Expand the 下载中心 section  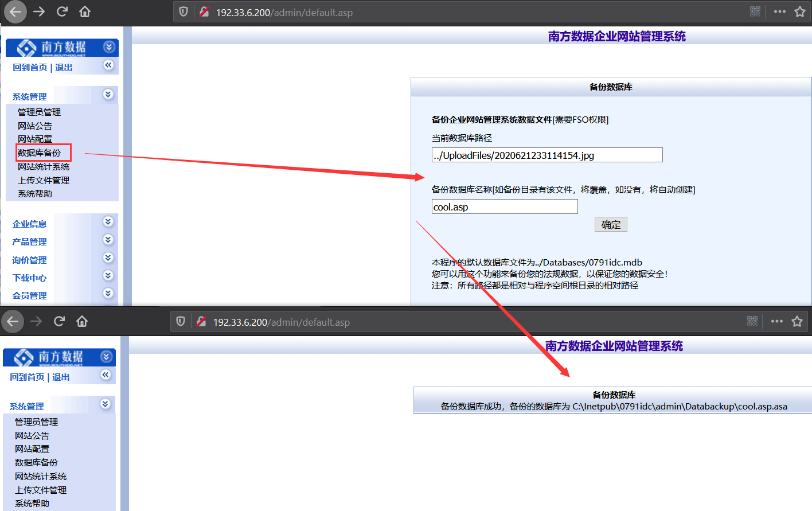pyautogui.click(x=108, y=275)
